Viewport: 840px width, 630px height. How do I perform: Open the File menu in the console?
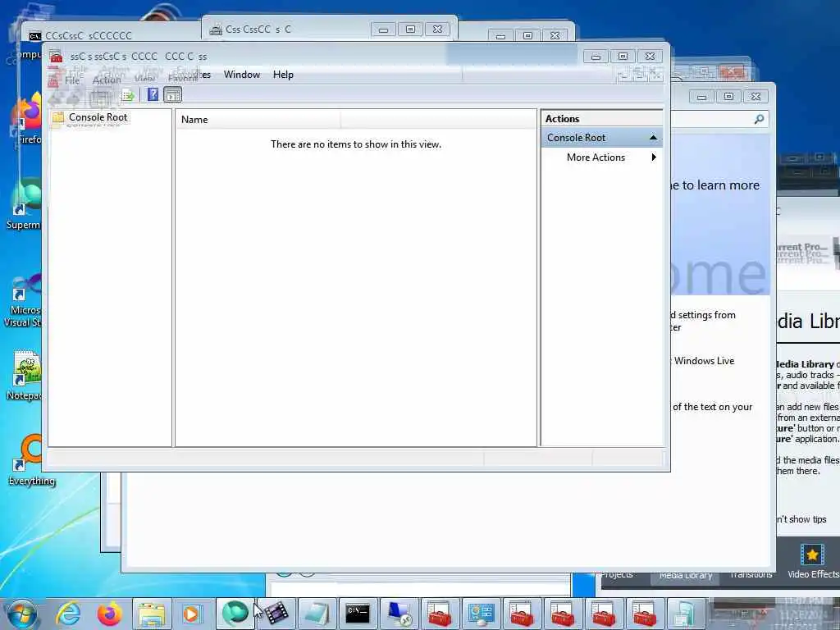point(72,80)
